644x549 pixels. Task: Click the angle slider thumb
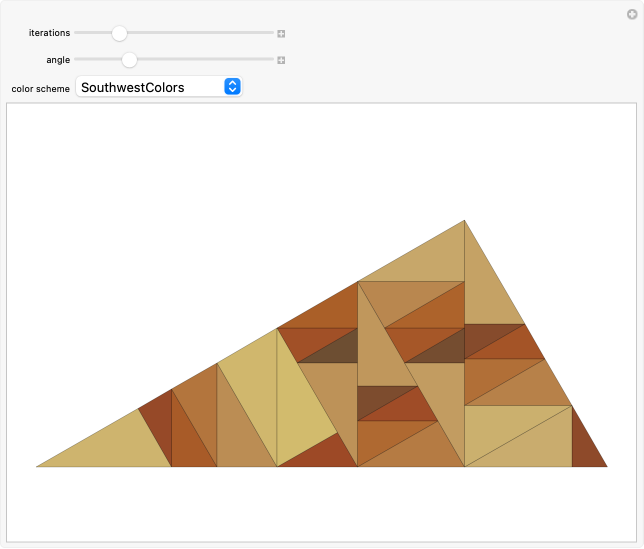click(129, 60)
